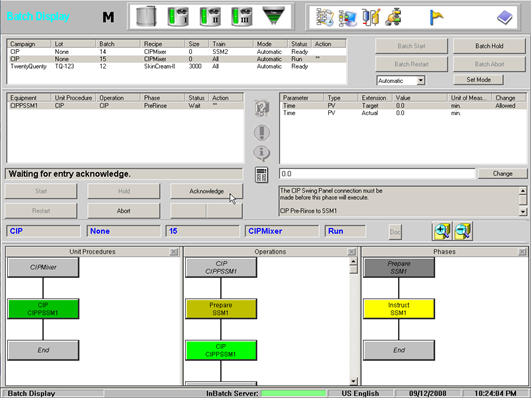Click the Batch Hold button

(489, 46)
